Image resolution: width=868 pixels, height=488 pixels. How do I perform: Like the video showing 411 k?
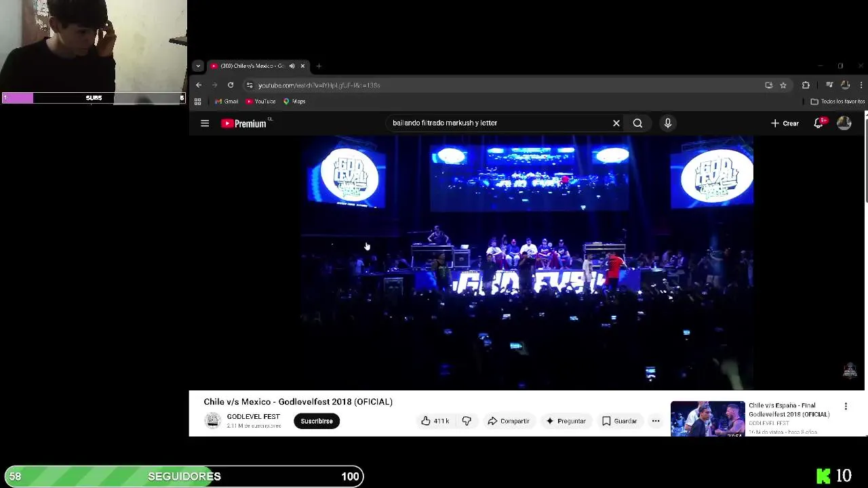point(435,421)
